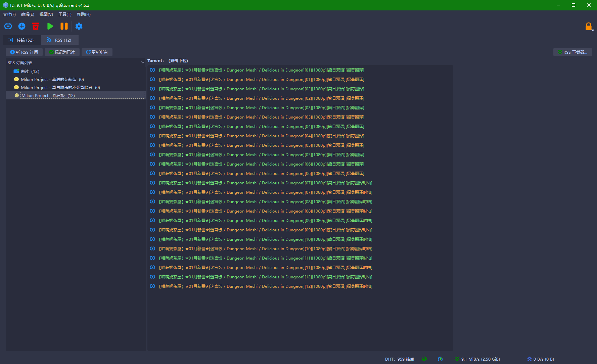The height and width of the screenshot is (364, 597).
Task: Click the add torrent file plus icon
Action: pyautogui.click(x=22, y=26)
